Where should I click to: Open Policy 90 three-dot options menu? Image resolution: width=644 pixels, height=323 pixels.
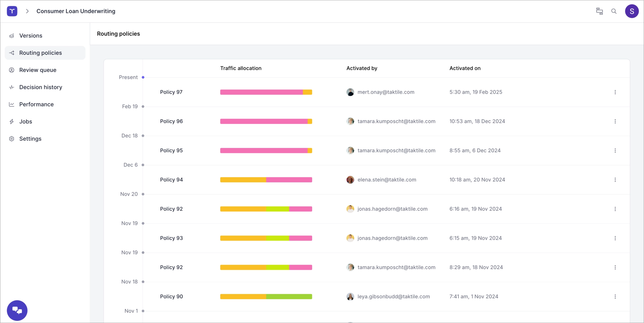[615, 296]
